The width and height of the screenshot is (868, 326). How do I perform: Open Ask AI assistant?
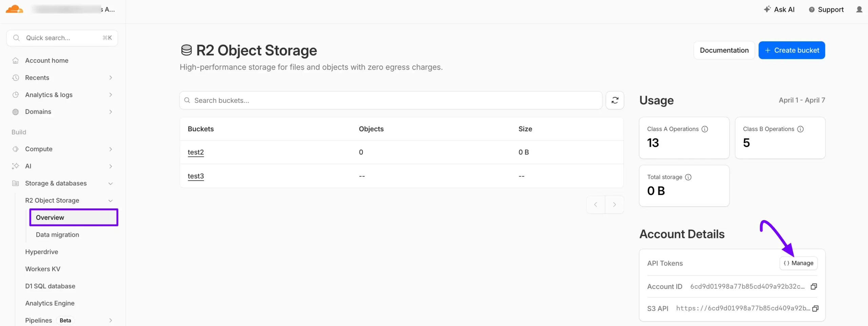[x=779, y=10]
